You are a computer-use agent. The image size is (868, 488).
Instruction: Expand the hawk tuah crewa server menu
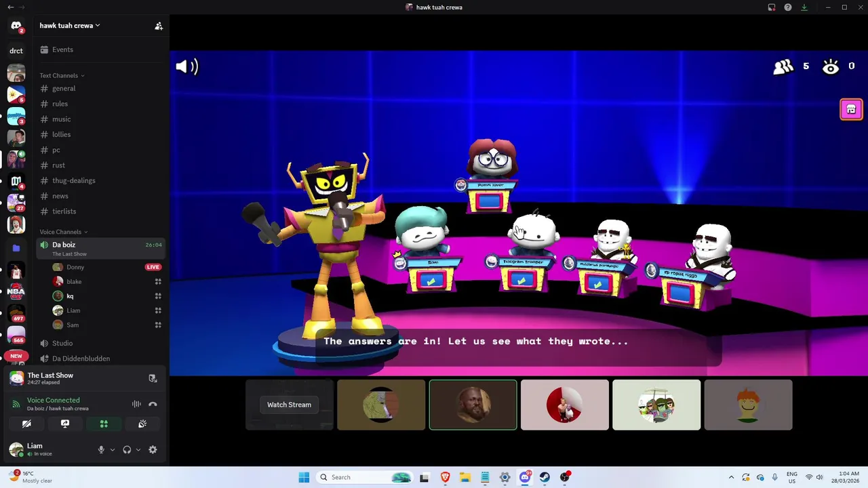pos(70,26)
